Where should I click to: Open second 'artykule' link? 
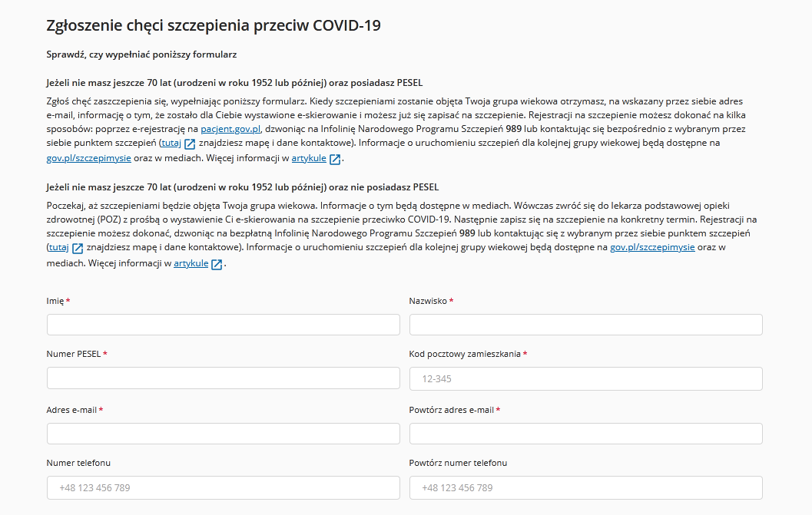[x=191, y=263]
